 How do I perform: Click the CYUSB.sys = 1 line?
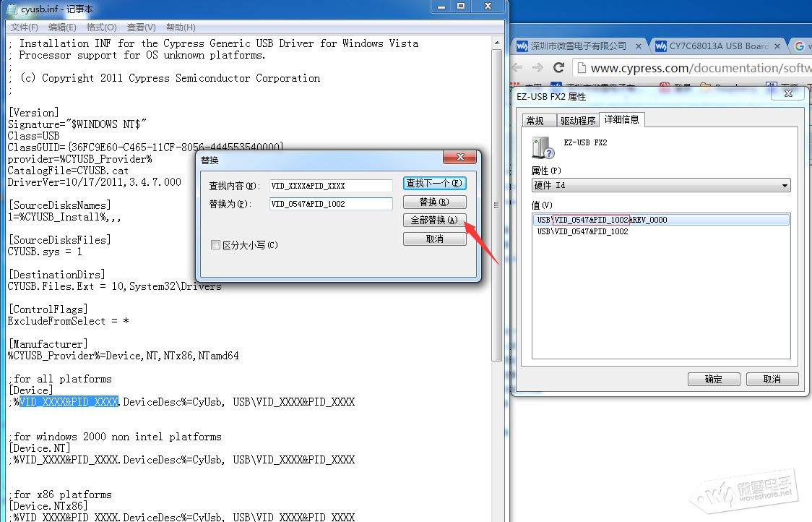click(45, 252)
